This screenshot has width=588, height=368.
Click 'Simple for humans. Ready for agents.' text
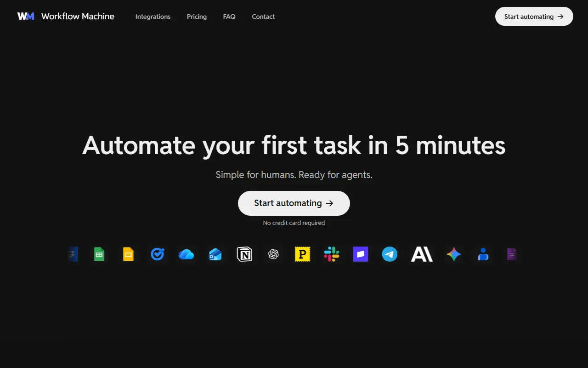click(x=294, y=175)
